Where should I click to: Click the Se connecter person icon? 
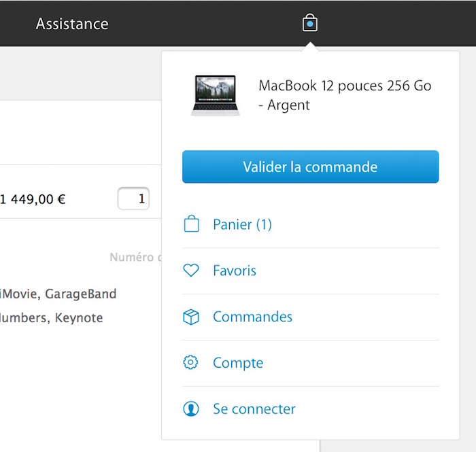click(x=191, y=408)
